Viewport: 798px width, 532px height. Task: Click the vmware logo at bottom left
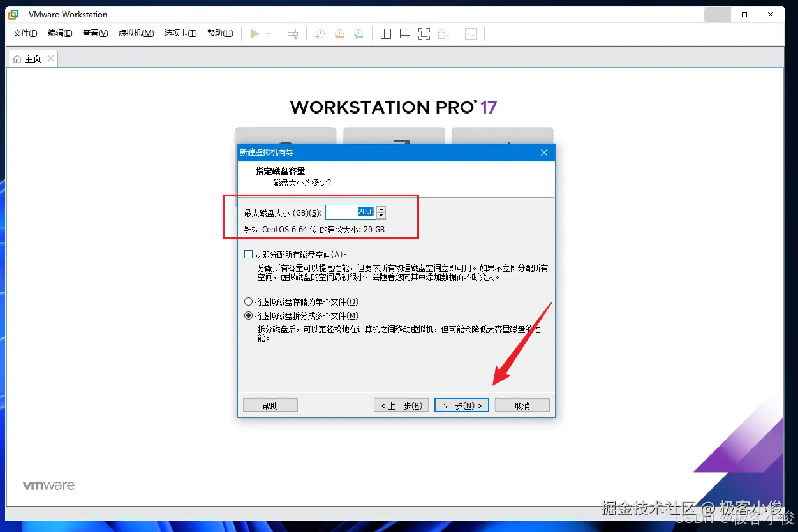tap(49, 485)
